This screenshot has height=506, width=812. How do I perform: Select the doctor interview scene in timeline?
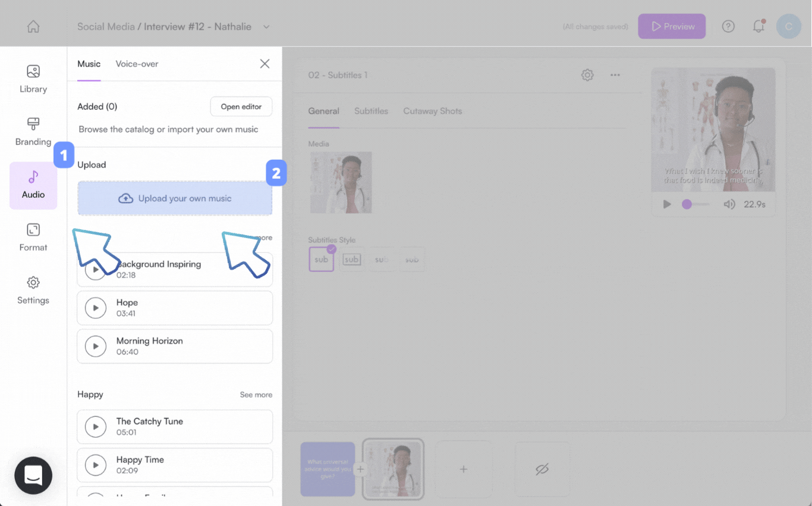tap(393, 469)
